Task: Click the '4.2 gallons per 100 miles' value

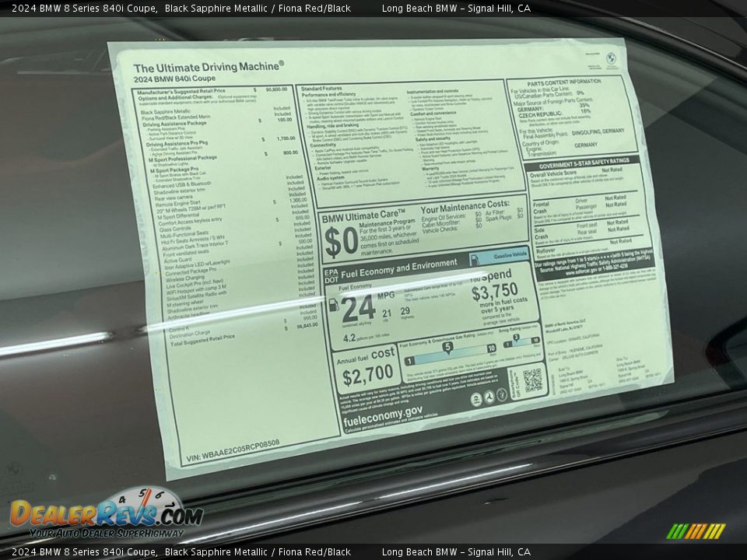Action: coord(366,337)
